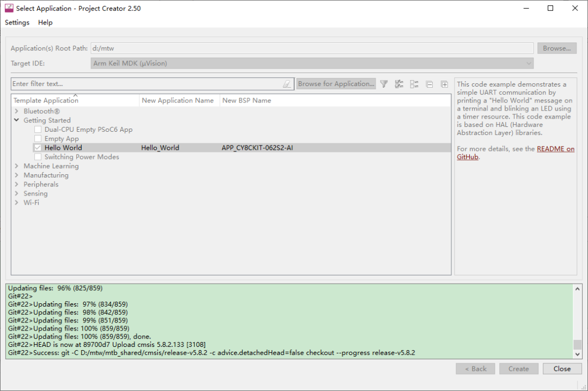Image resolution: width=588 pixels, height=391 pixels.
Task: Click the Machine Learning category label
Action: [x=51, y=166]
